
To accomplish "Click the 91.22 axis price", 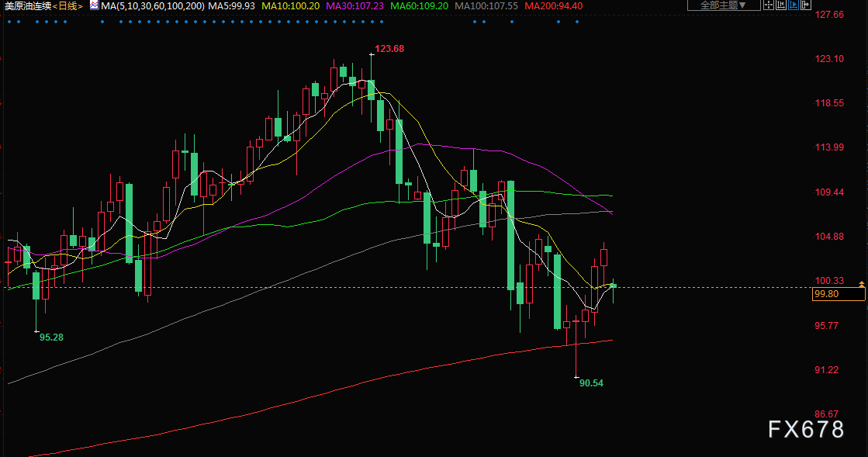I will pyautogui.click(x=826, y=370).
